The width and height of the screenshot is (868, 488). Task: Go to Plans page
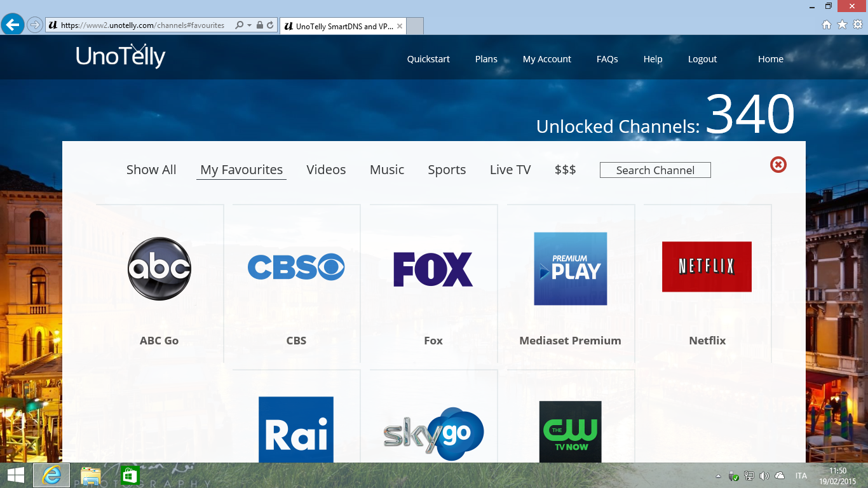point(486,59)
